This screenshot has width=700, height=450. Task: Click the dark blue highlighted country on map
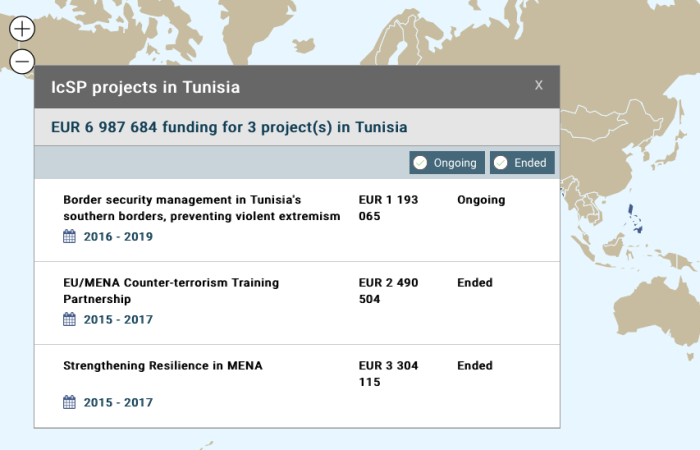(635, 218)
